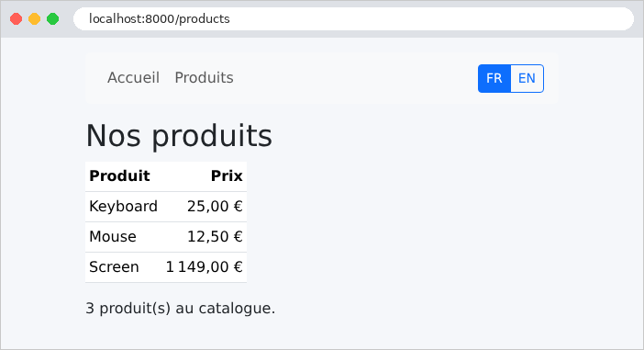Click the Produit column header
This screenshot has width=644, height=350.
[x=119, y=176]
